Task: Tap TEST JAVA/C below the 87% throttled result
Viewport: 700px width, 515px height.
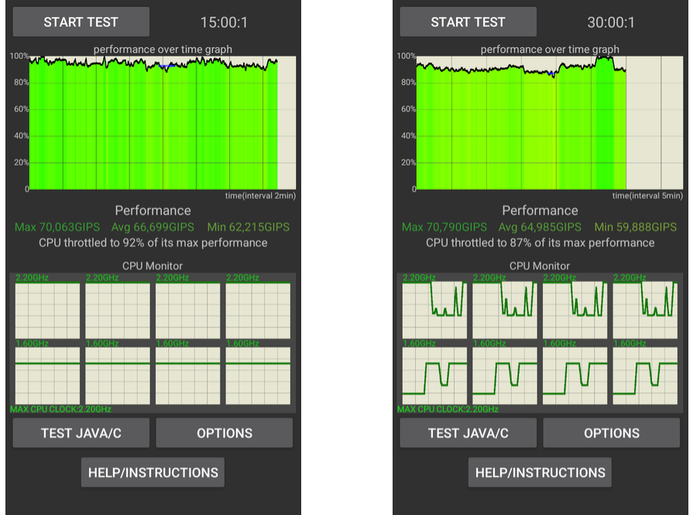Action: pos(468,433)
